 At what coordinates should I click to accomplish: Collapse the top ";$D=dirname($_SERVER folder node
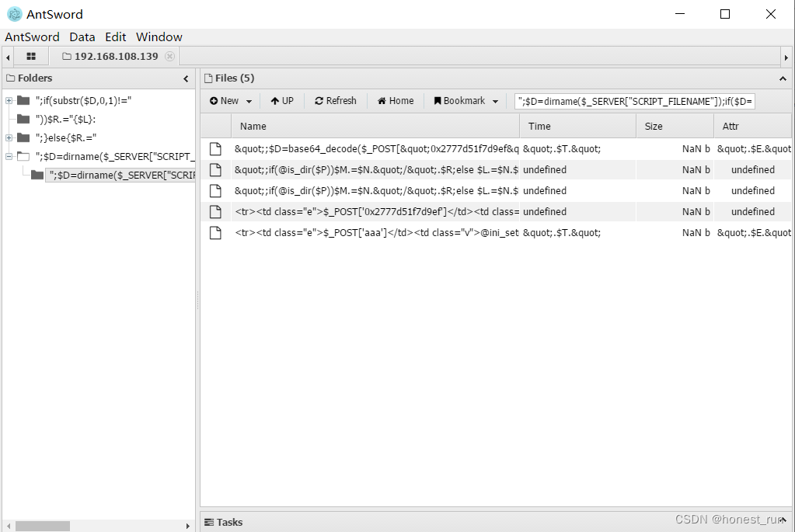(x=9, y=157)
